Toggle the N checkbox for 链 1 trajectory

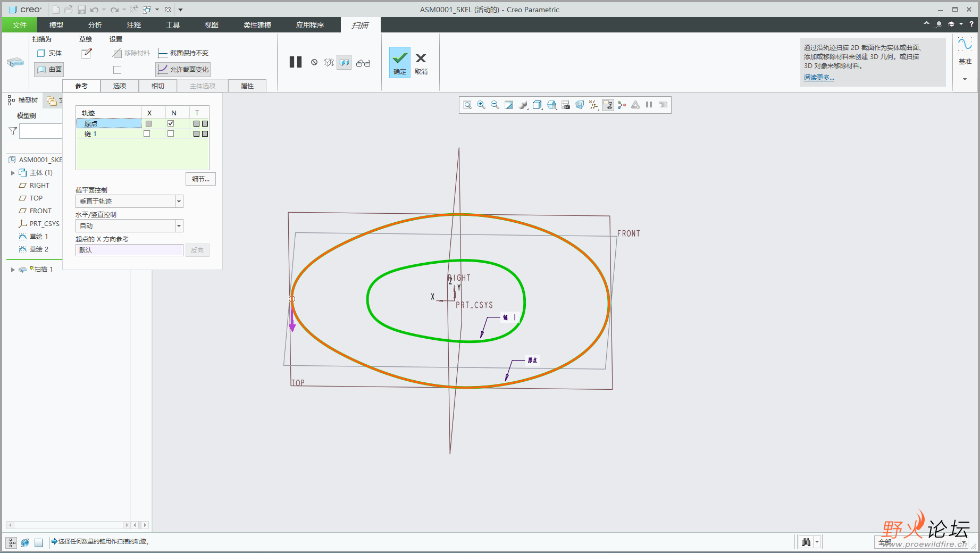coord(171,133)
